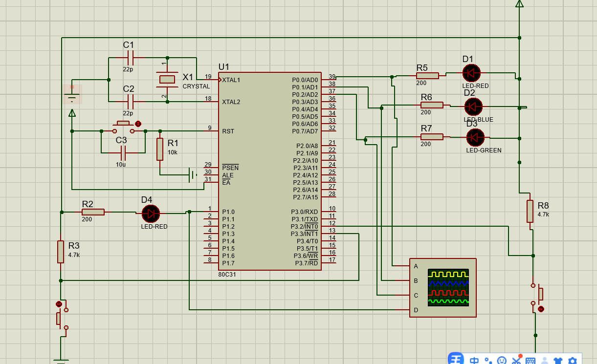597x364 pixels.
Task: Click the XTAL1 pin name
Action: click(x=231, y=80)
